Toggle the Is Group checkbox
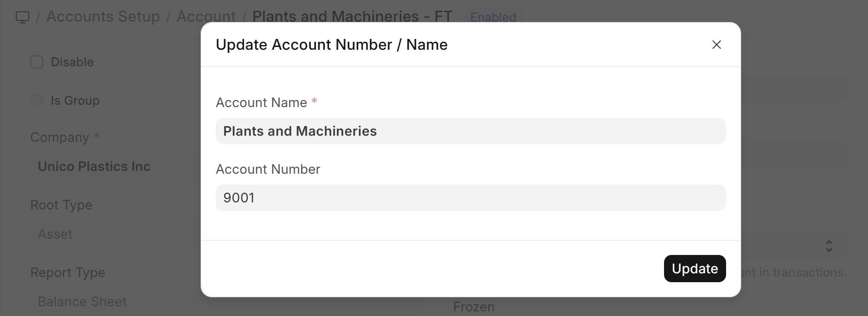 [37, 100]
